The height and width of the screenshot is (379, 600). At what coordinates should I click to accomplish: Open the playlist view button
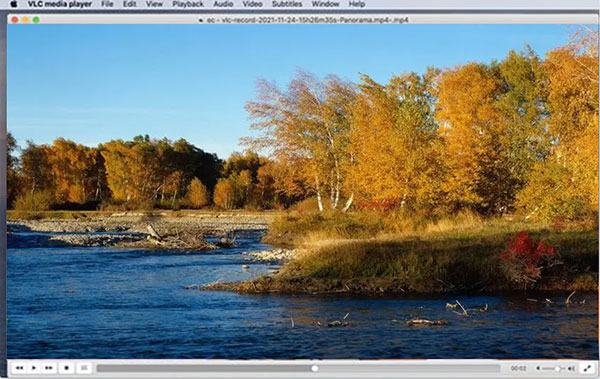point(84,368)
